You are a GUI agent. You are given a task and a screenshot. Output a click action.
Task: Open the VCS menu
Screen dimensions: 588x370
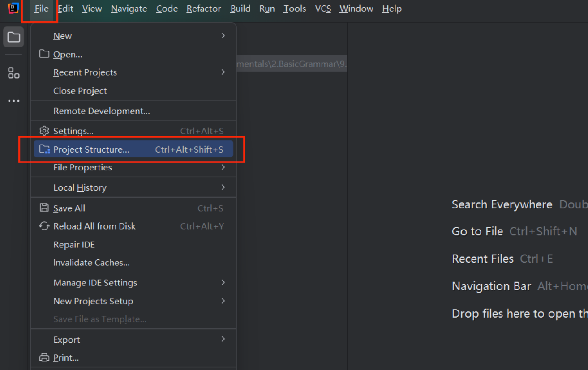coord(323,9)
